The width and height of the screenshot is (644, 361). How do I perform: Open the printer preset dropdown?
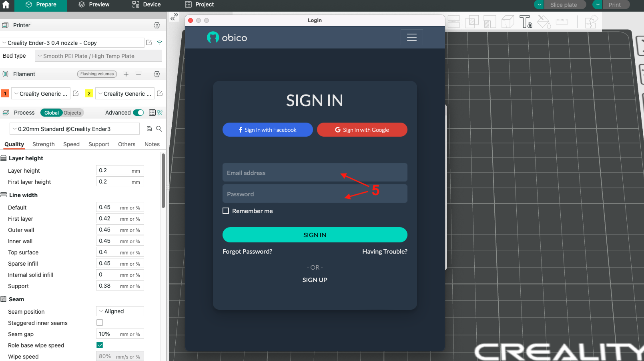tap(72, 43)
